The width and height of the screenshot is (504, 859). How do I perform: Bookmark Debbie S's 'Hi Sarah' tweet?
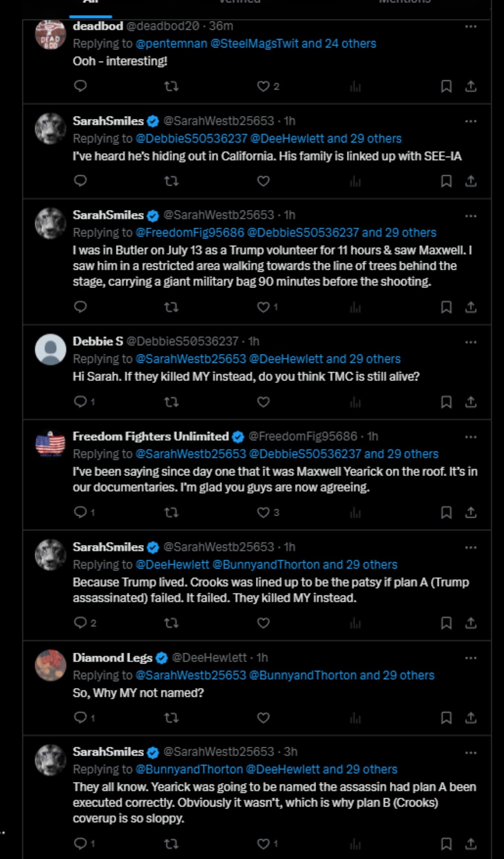(x=446, y=402)
